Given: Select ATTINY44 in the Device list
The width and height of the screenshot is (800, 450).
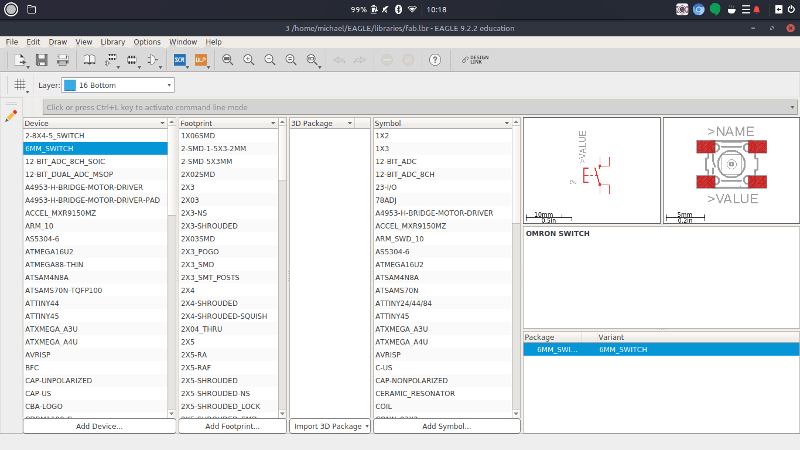Looking at the screenshot, I should (95, 303).
